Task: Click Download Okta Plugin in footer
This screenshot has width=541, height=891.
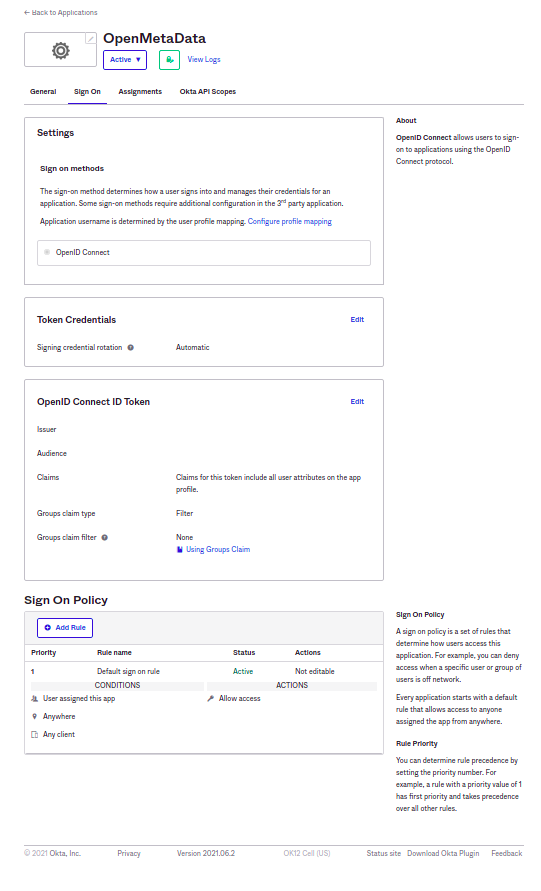Action: click(443, 853)
